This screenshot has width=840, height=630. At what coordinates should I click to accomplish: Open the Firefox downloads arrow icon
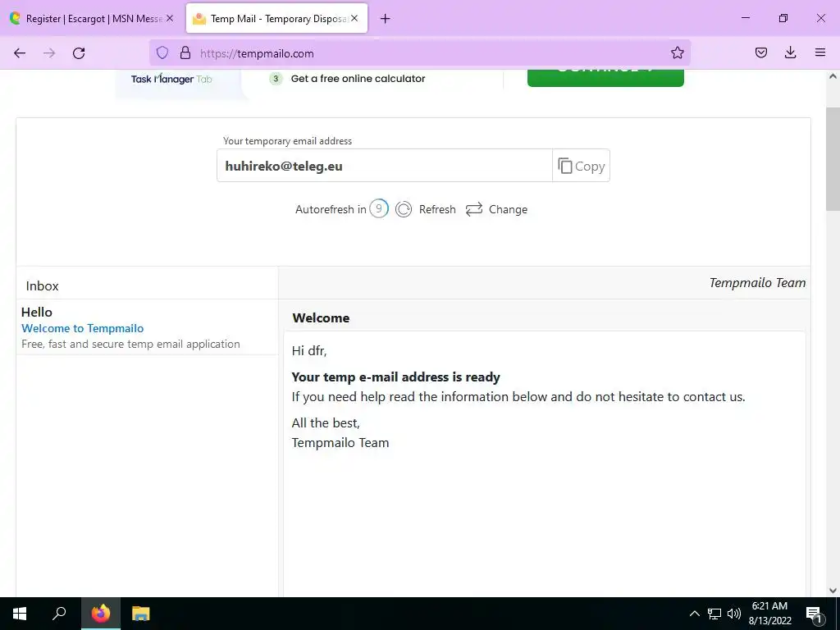point(790,52)
